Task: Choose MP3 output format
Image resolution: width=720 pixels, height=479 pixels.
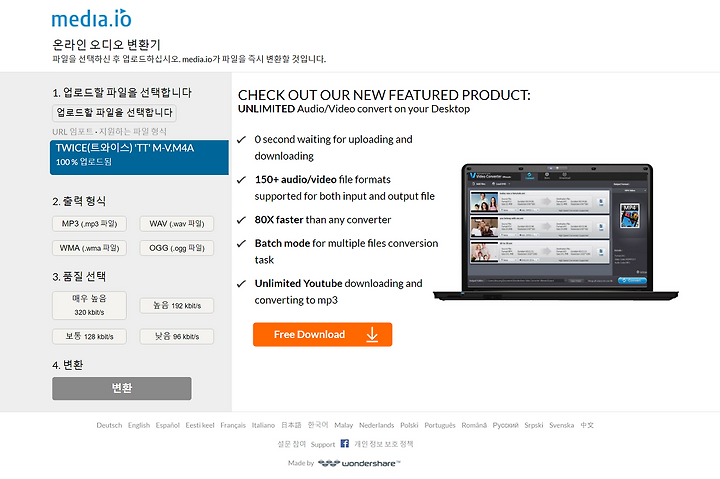Action: click(90, 224)
